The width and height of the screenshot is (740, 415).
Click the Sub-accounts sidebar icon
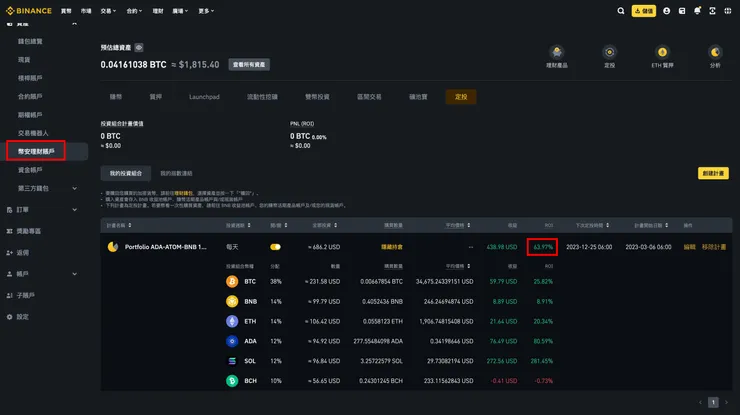pyautogui.click(x=9, y=295)
